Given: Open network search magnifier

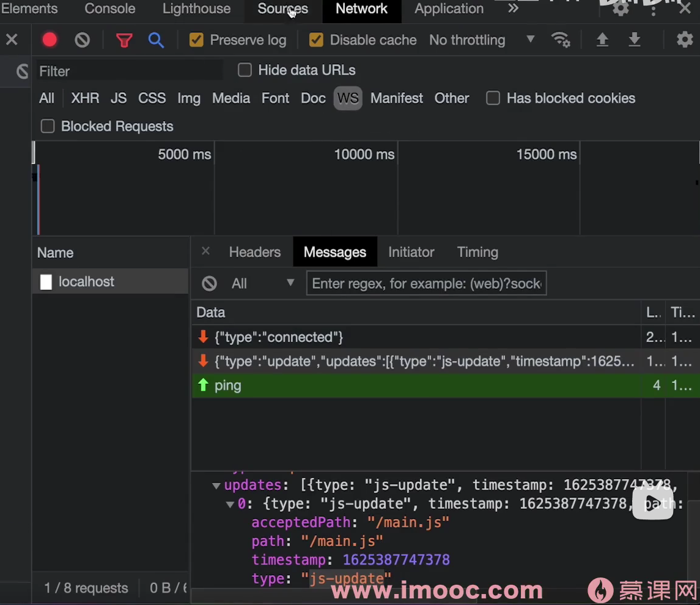Looking at the screenshot, I should [x=156, y=40].
